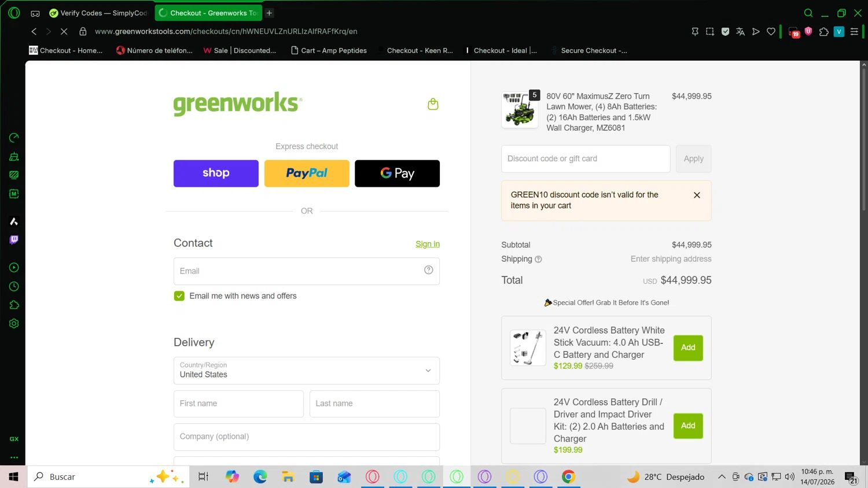868x488 pixels.
Task: Open the Player sidebar icon
Action: coord(14,268)
